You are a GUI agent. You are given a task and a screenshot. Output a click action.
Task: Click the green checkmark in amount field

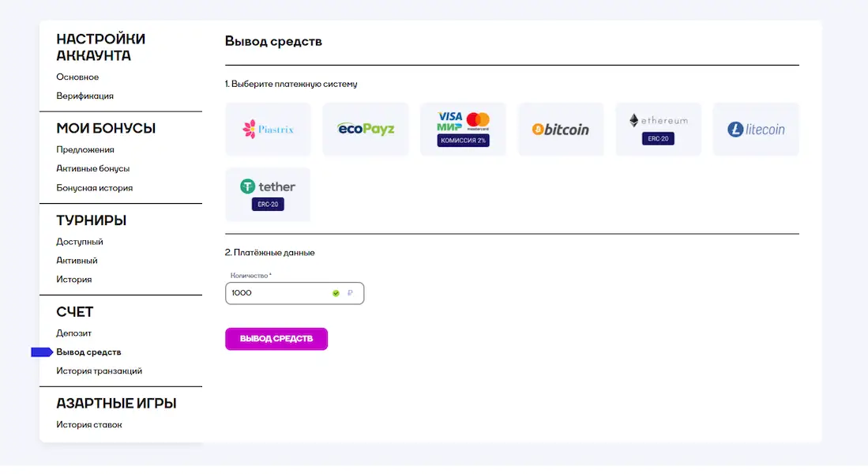(335, 292)
